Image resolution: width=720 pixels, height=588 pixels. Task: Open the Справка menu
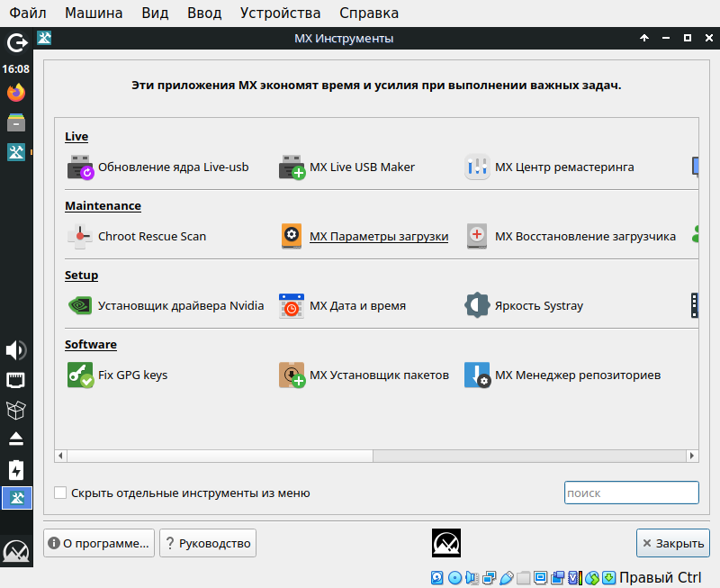(369, 13)
